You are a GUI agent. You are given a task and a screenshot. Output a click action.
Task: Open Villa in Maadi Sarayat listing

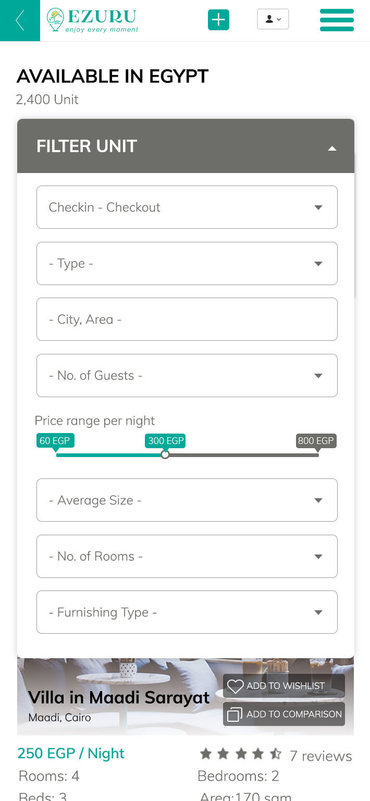(119, 697)
